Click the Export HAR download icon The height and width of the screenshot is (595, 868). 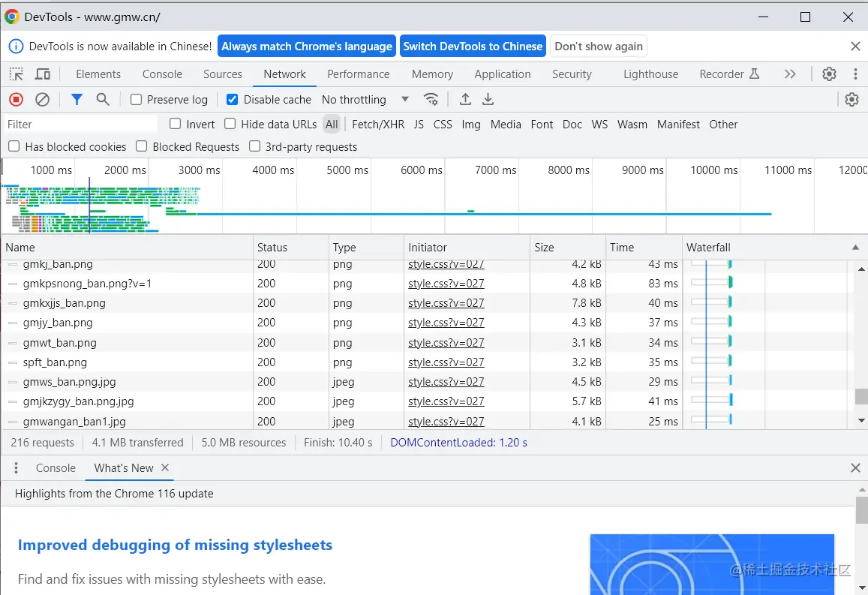pos(488,99)
